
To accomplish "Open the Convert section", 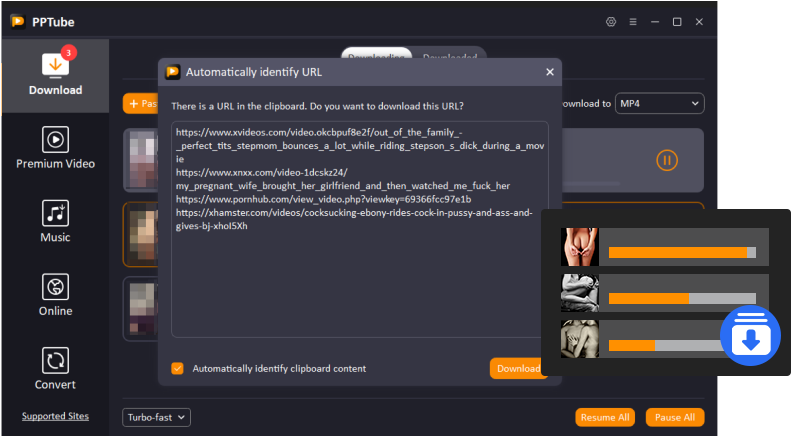I will (55, 368).
